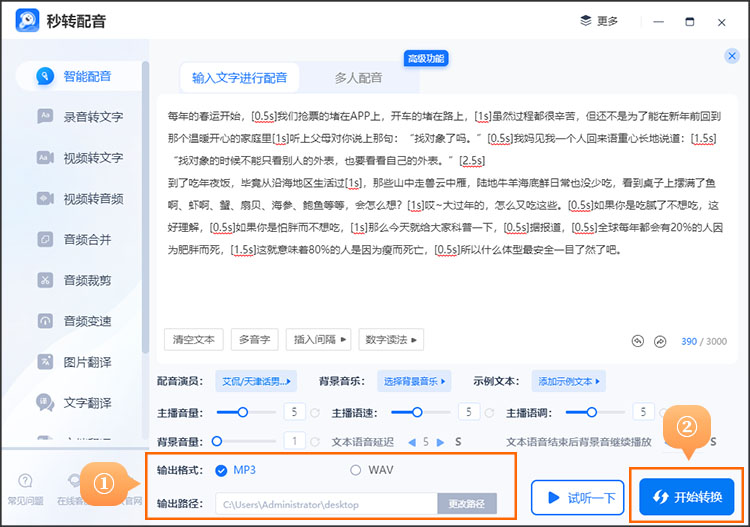750x527 pixels.
Task: Open the 更多 menu in title bar
Action: (x=600, y=21)
